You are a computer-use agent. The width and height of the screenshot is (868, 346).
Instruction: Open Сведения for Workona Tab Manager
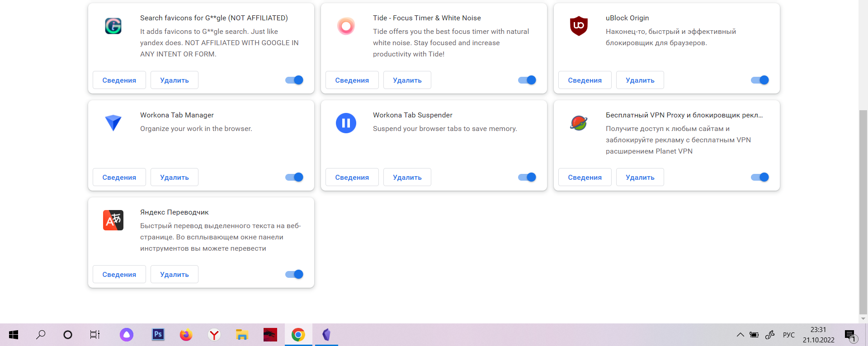coord(119,177)
